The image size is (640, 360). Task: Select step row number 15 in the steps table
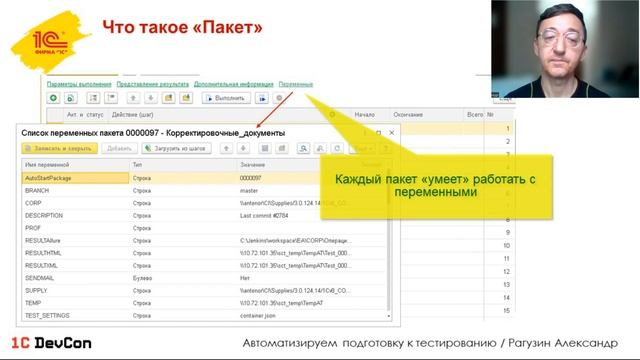point(506,311)
